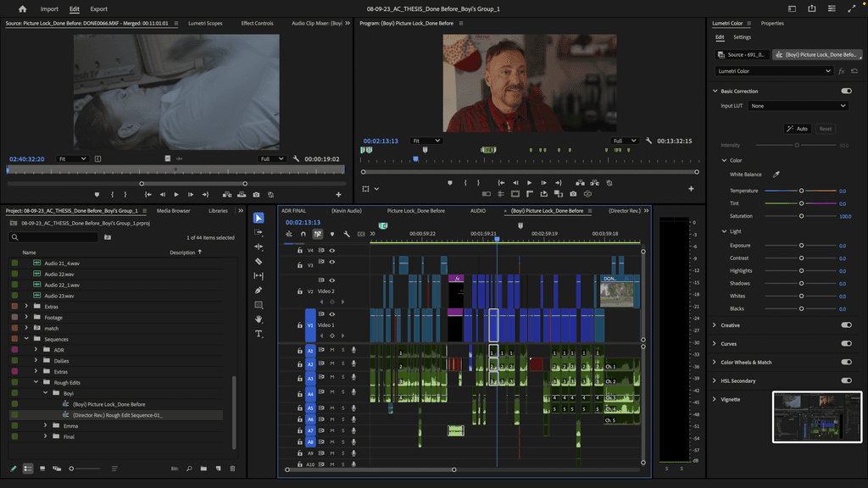Mute audio track A1
This screenshot has height=488, width=868.
pyautogui.click(x=332, y=350)
